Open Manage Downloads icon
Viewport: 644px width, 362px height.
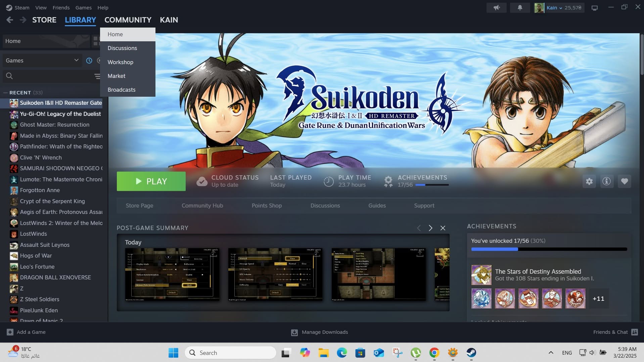tap(294, 332)
